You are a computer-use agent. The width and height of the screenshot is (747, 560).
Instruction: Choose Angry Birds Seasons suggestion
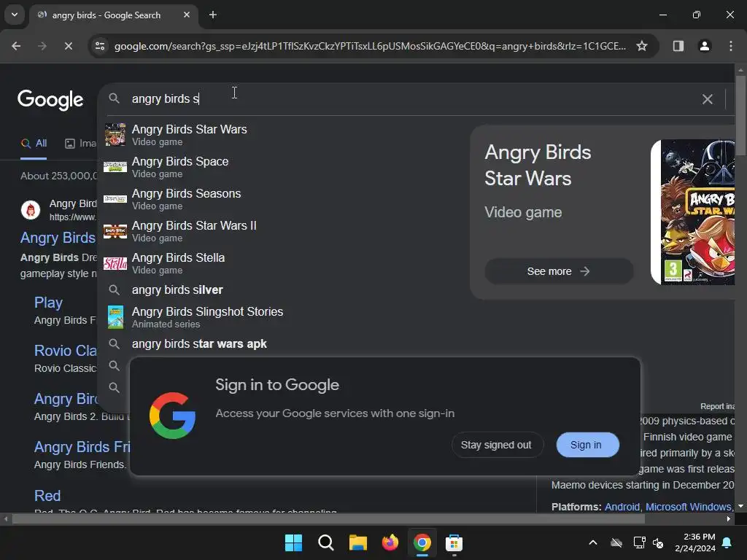281,199
